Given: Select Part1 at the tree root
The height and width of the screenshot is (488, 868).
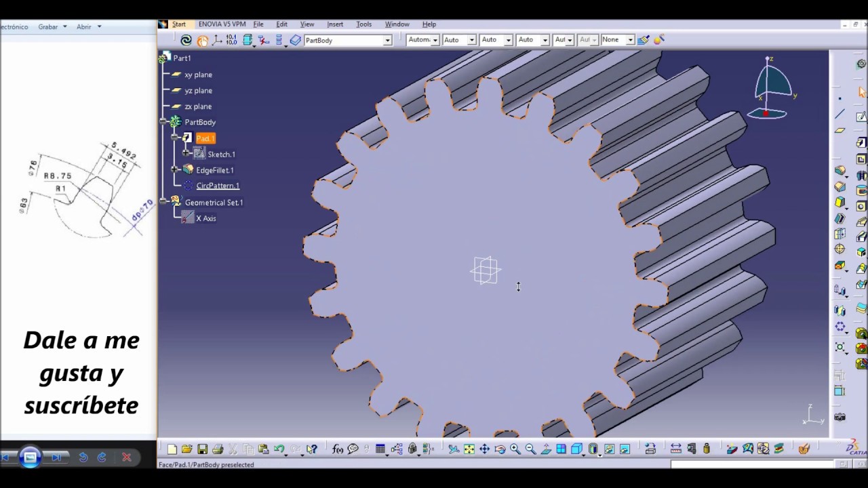Looking at the screenshot, I should 182,58.
